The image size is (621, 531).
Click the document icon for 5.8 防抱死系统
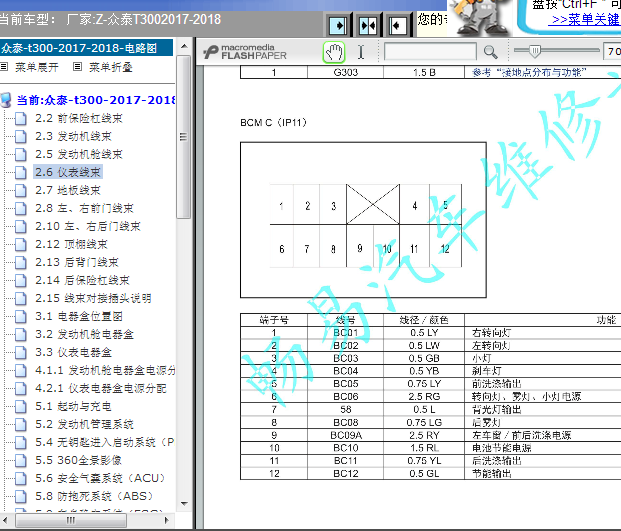[x=21, y=496]
